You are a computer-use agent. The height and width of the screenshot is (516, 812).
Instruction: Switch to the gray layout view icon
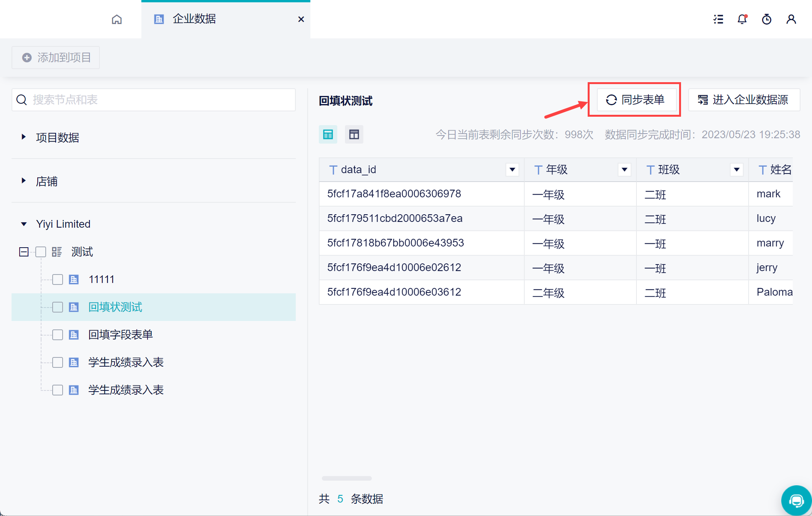point(354,134)
